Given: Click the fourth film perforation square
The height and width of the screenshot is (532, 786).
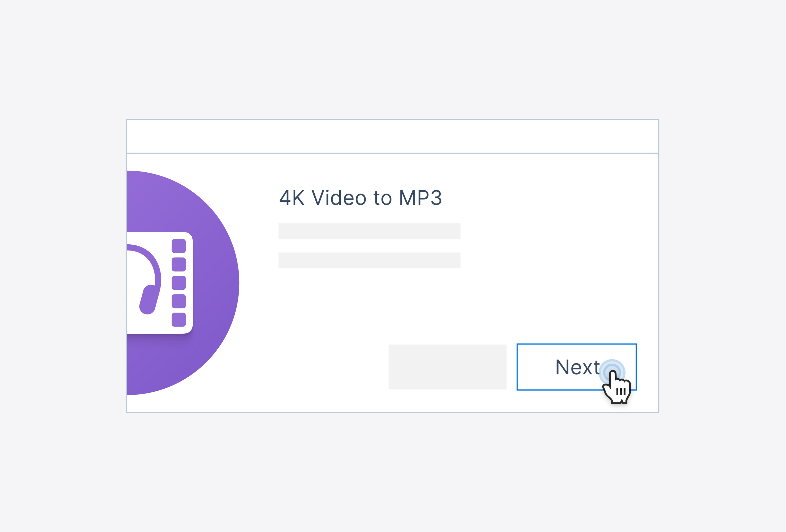Looking at the screenshot, I should [x=178, y=301].
